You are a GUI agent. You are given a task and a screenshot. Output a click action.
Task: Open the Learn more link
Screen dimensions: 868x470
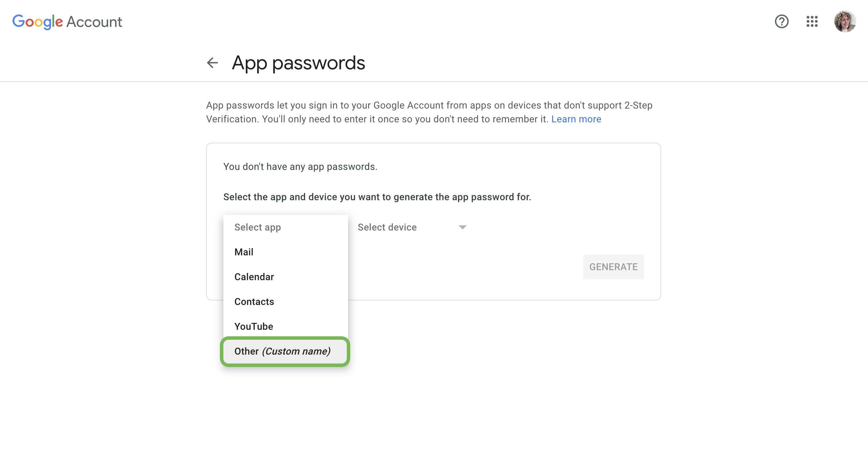(x=576, y=119)
